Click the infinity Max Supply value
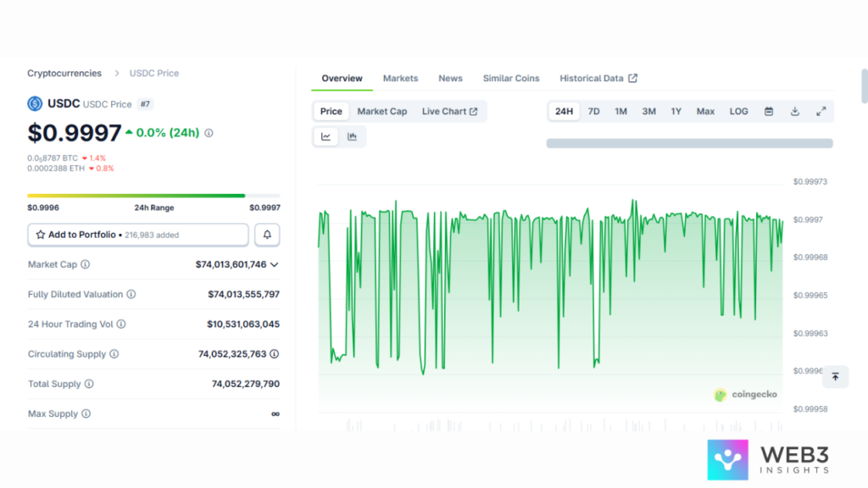Screen dimensions: 868x488 275,413
